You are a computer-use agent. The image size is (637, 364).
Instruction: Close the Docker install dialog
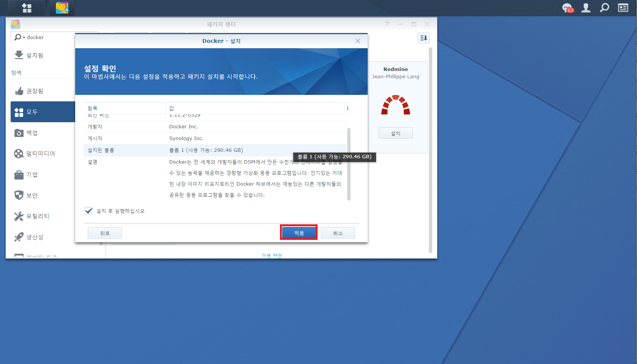click(357, 41)
